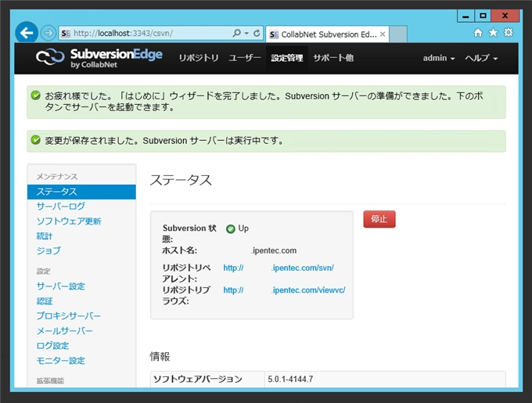Expand the address bar search dropdown arrow
Image resolution: width=532 pixels, height=403 pixels.
click(246, 33)
